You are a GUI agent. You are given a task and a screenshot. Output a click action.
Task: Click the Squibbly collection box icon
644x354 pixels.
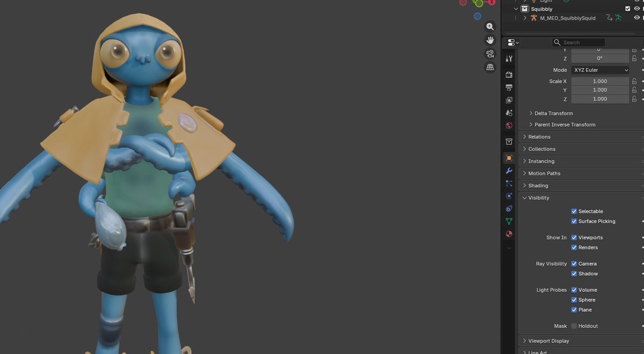click(524, 9)
